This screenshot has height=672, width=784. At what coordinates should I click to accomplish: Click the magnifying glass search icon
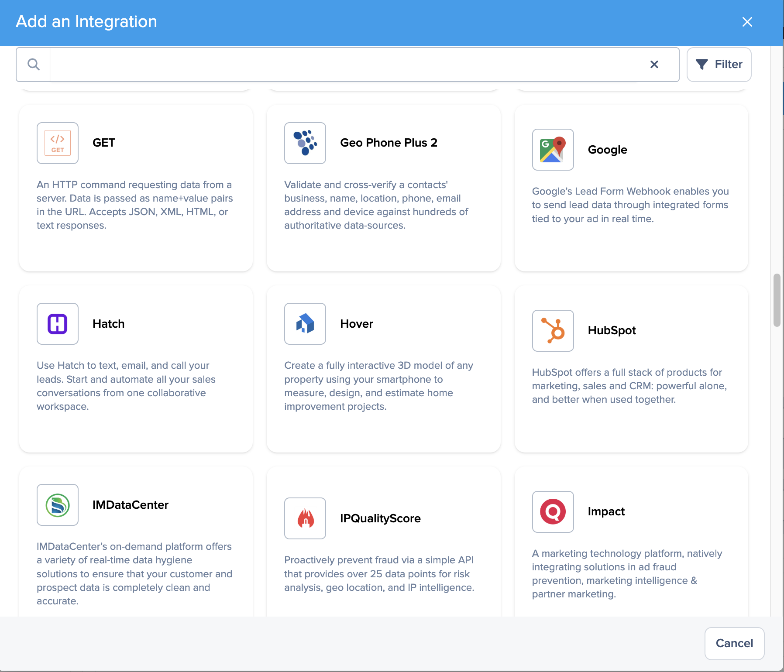coord(34,65)
